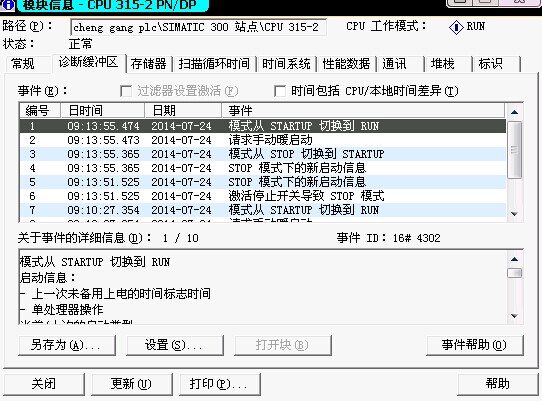Click the 另存为(A)... button
This screenshot has width=542, height=401.
pyautogui.click(x=66, y=345)
